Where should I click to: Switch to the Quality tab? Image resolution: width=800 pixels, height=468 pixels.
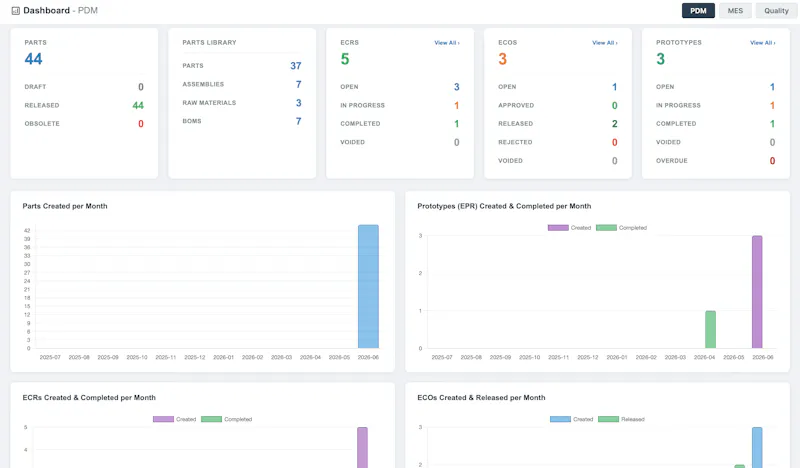(x=776, y=11)
